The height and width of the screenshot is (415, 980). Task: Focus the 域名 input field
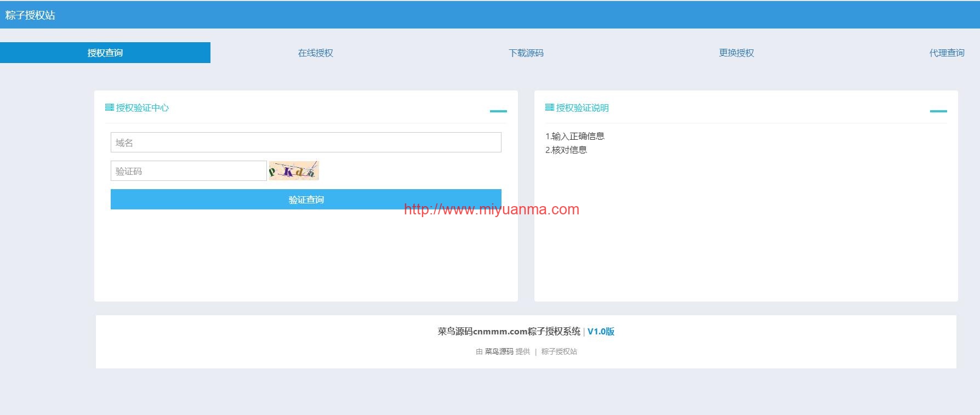(306, 143)
